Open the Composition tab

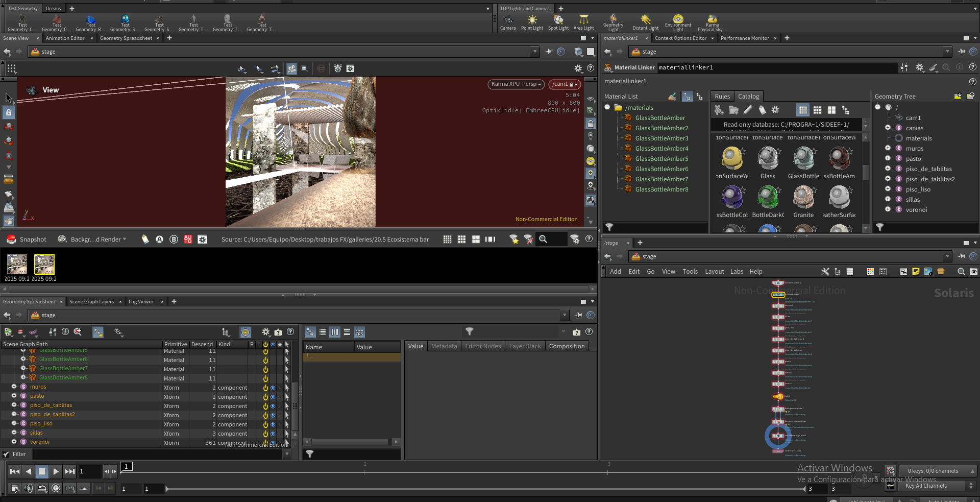tap(567, 346)
